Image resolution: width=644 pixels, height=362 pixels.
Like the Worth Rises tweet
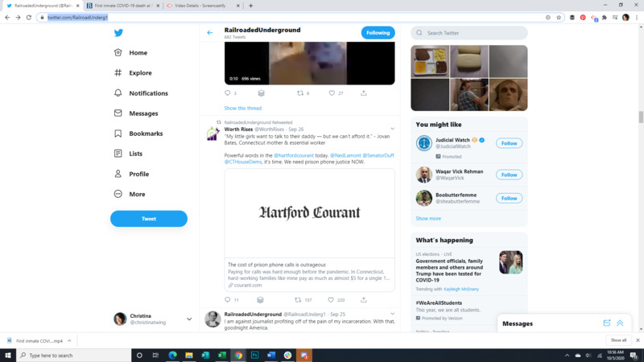pos(332,300)
